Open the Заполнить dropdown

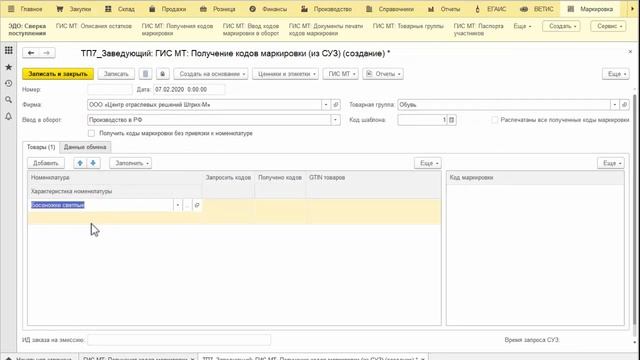pos(131,163)
